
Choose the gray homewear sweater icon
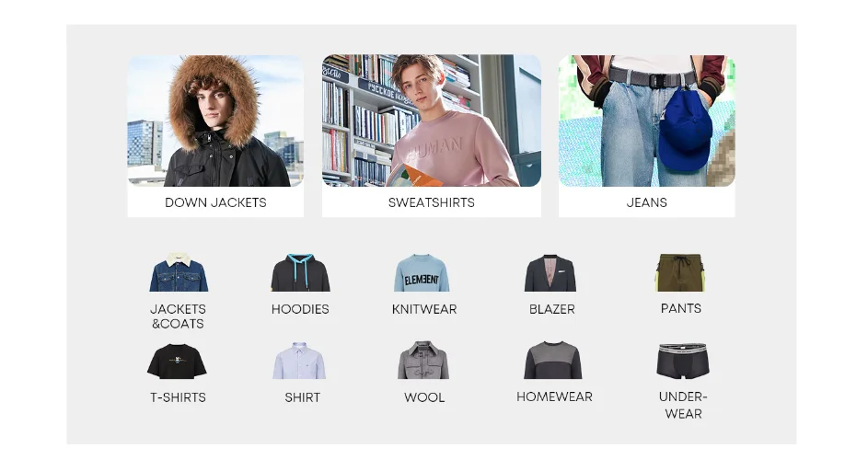[x=553, y=361]
